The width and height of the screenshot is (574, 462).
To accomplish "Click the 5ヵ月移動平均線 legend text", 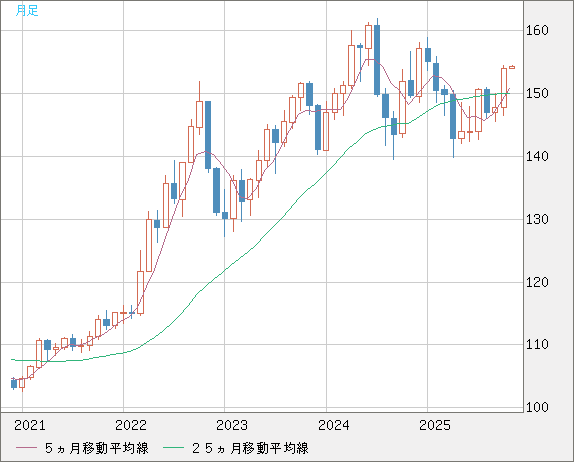I will [x=97, y=448].
